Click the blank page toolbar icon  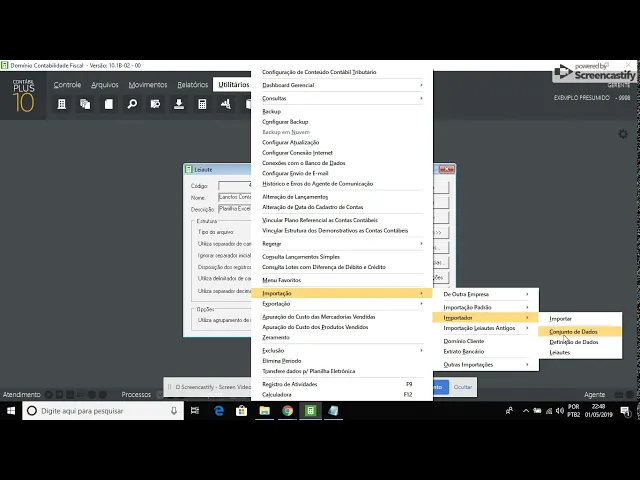tap(109, 104)
